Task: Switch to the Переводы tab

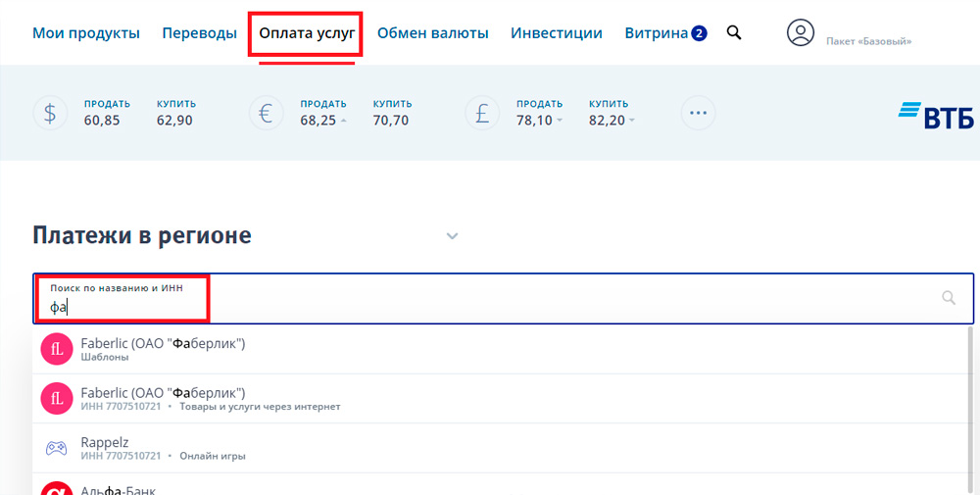Action: pos(199,33)
